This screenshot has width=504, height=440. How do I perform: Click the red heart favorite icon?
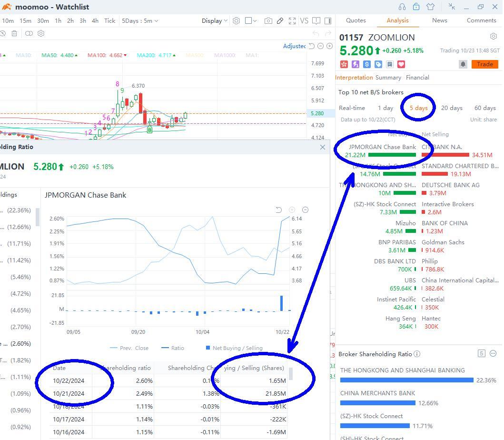point(401,64)
